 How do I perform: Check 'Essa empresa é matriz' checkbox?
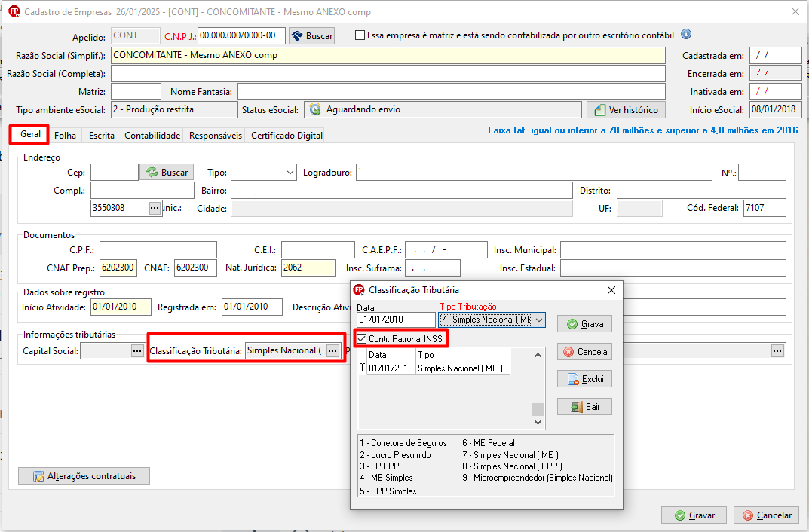(360, 35)
